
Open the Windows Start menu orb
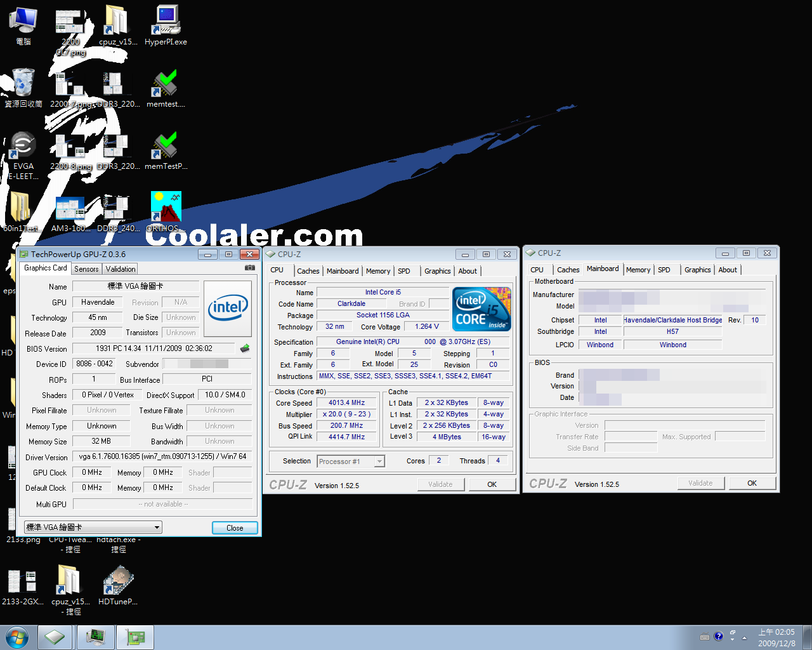[17, 637]
